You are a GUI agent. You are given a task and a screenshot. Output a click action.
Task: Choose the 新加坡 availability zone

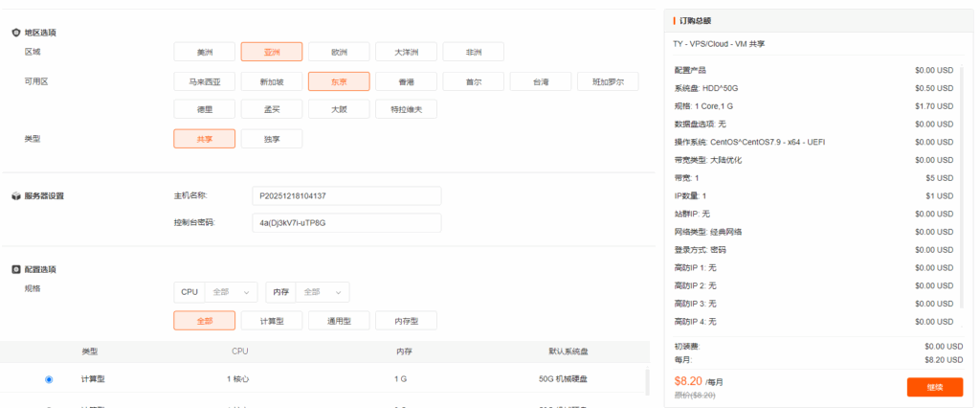click(272, 81)
